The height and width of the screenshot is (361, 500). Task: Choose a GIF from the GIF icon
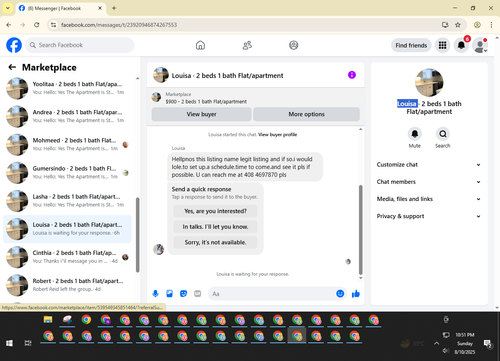pos(198,294)
